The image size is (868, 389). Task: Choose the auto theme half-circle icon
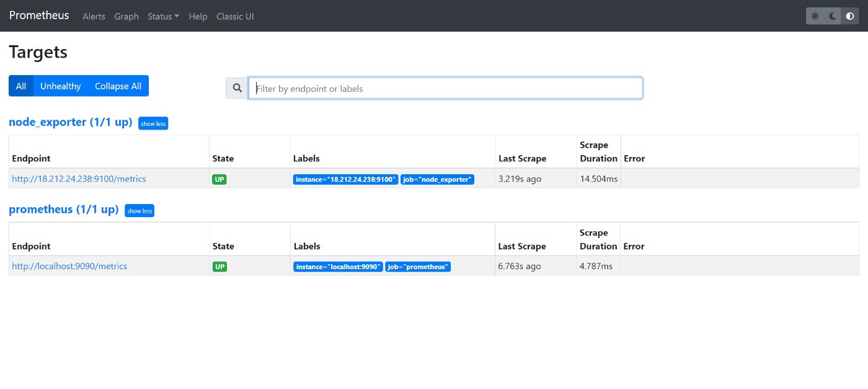pyautogui.click(x=849, y=16)
